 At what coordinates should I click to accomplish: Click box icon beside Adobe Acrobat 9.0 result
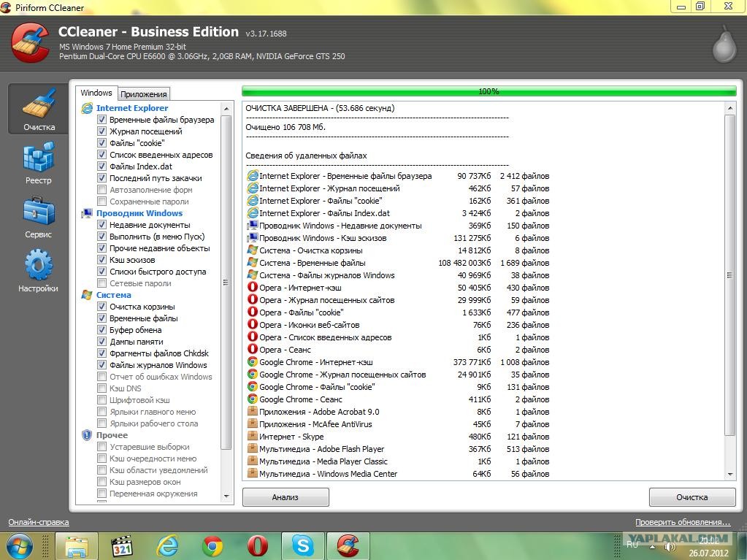click(x=253, y=412)
